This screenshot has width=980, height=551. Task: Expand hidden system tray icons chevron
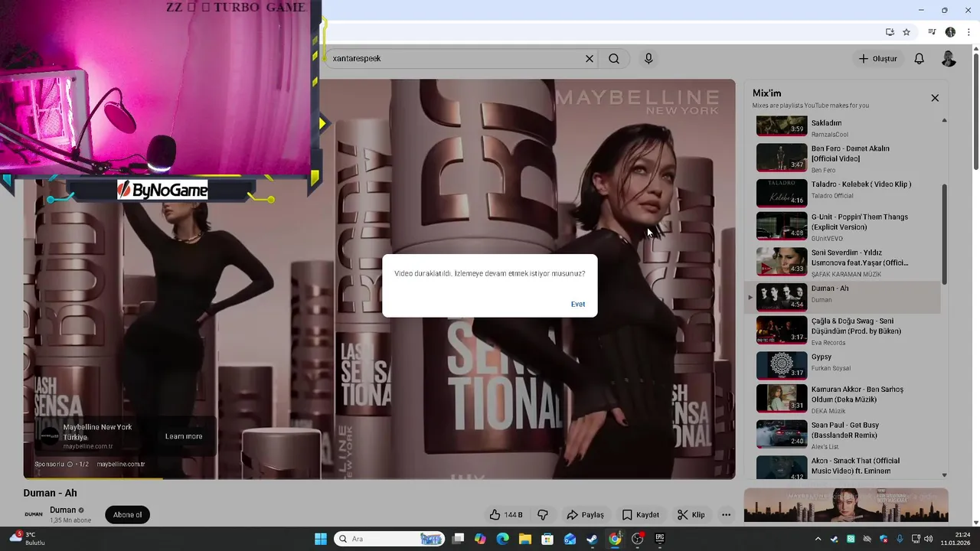click(818, 539)
